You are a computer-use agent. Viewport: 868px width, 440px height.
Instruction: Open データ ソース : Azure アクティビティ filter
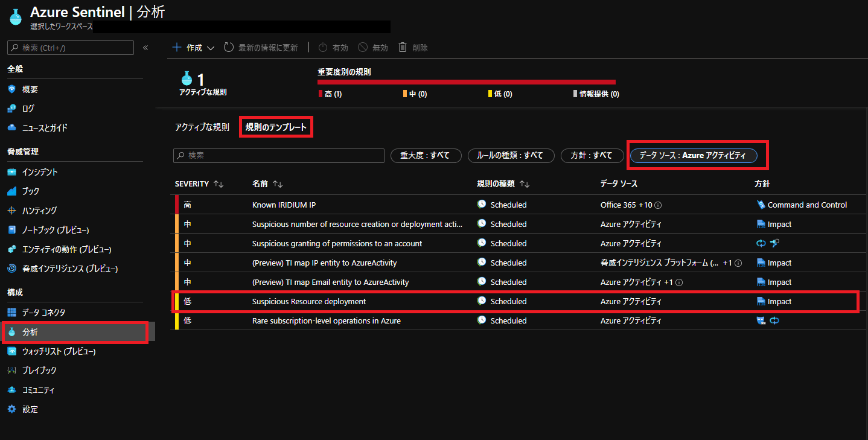click(x=694, y=155)
